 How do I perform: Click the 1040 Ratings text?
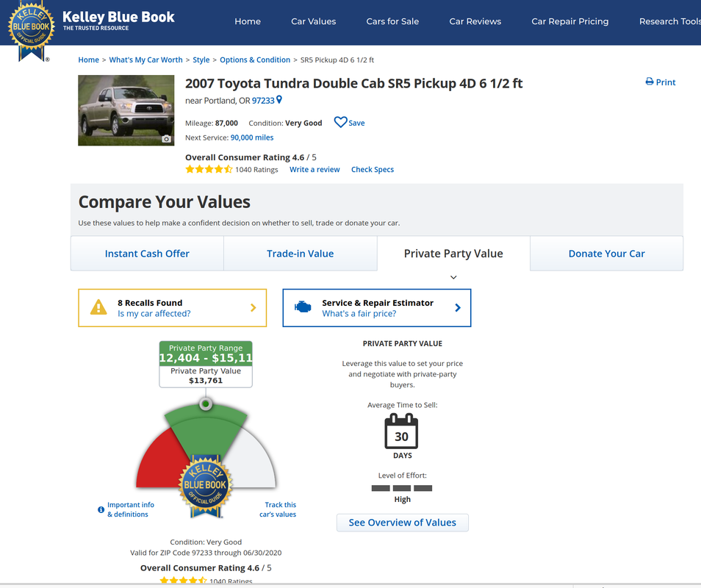click(x=256, y=170)
